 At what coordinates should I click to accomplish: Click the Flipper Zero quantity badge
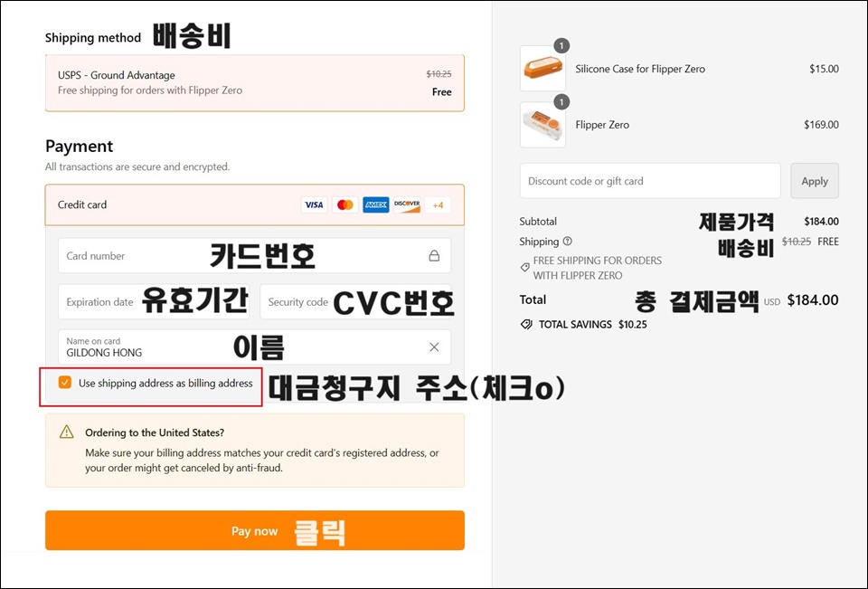click(x=561, y=102)
